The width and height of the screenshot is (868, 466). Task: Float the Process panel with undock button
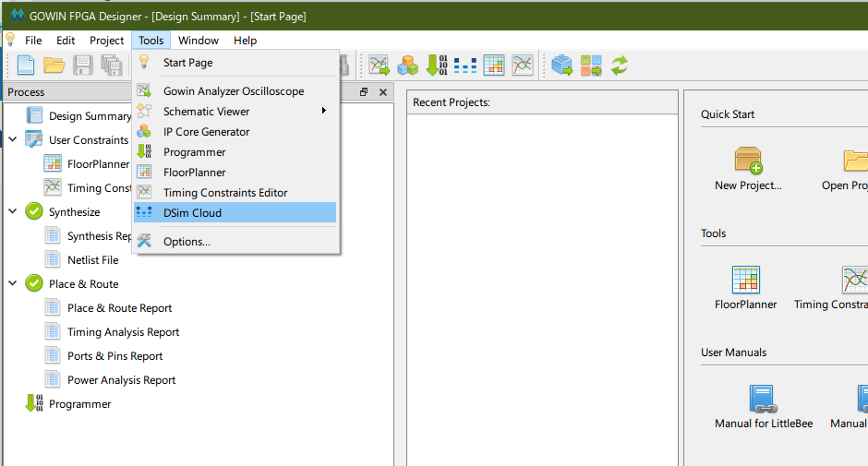click(364, 92)
